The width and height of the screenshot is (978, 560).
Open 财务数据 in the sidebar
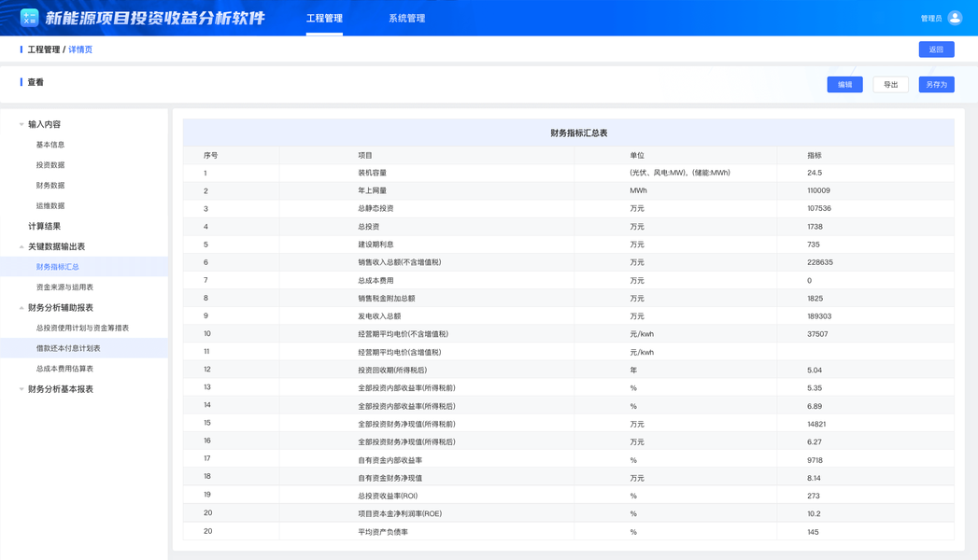50,185
